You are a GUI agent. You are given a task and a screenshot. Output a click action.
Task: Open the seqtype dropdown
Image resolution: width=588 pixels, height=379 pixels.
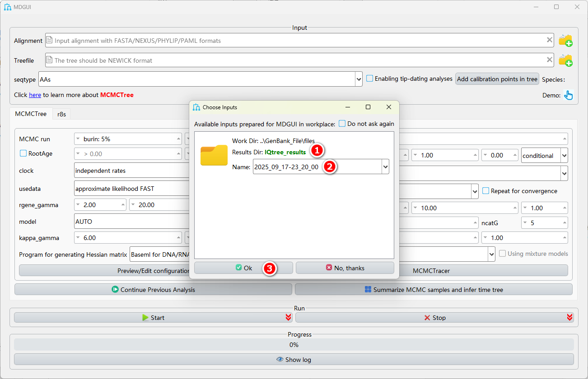click(x=359, y=79)
